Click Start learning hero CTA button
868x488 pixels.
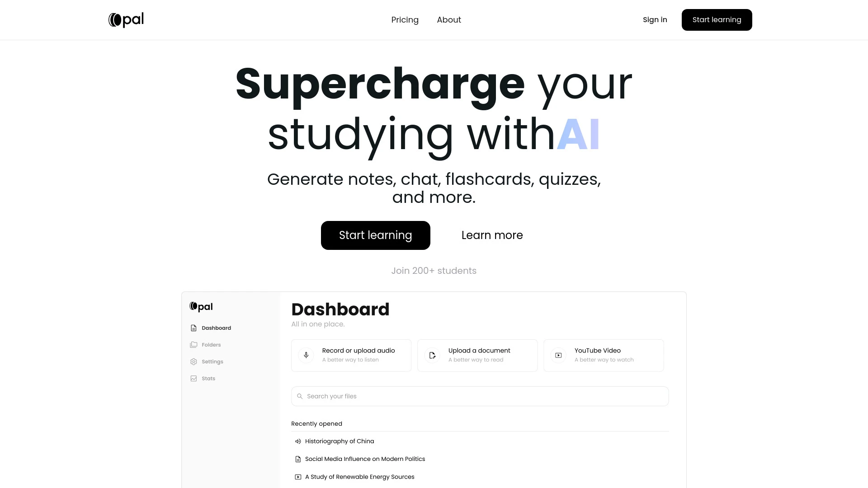[376, 235]
